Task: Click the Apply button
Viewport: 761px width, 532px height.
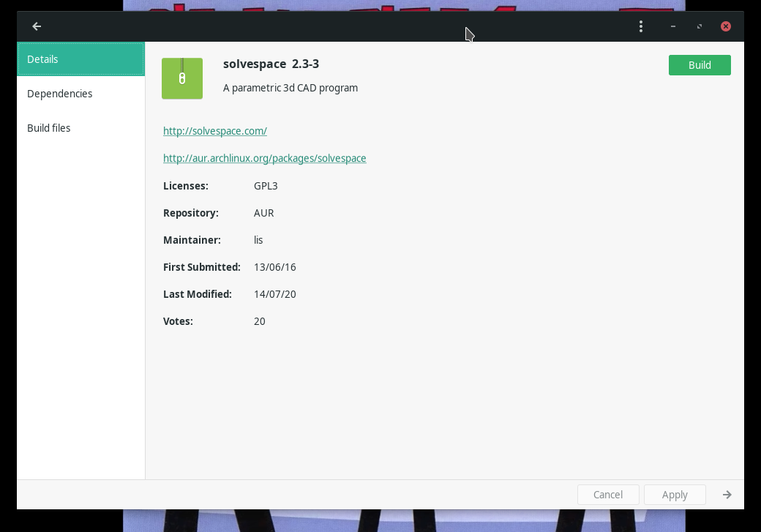Action: tap(675, 495)
